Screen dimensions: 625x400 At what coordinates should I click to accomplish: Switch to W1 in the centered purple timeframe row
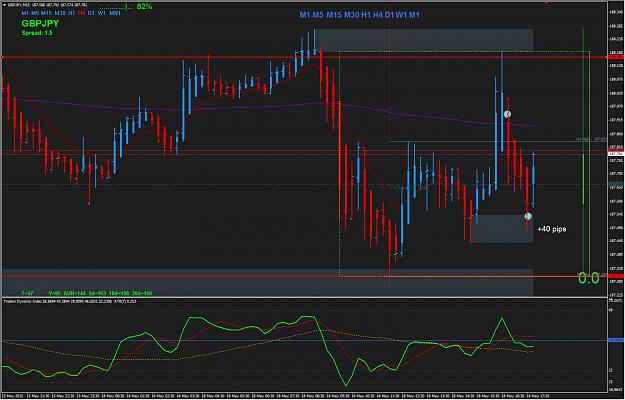coord(401,15)
